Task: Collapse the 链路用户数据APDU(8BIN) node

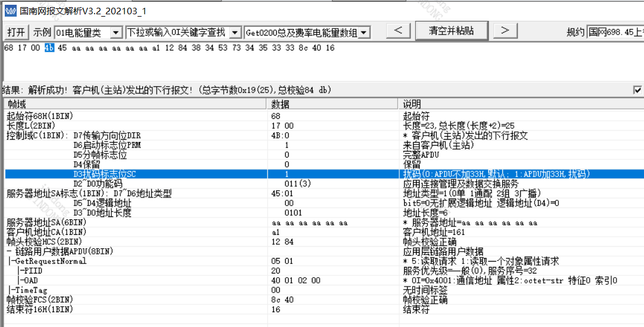Action: click(x=8, y=251)
